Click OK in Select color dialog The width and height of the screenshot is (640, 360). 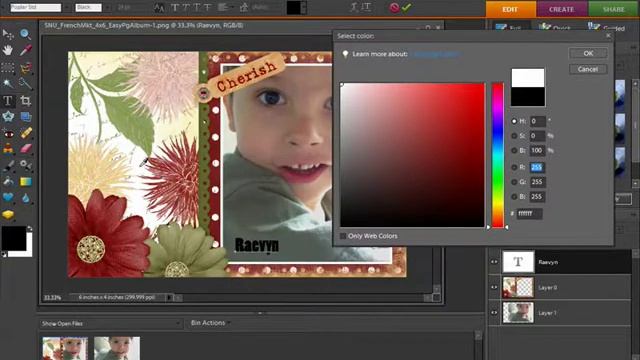(x=588, y=53)
